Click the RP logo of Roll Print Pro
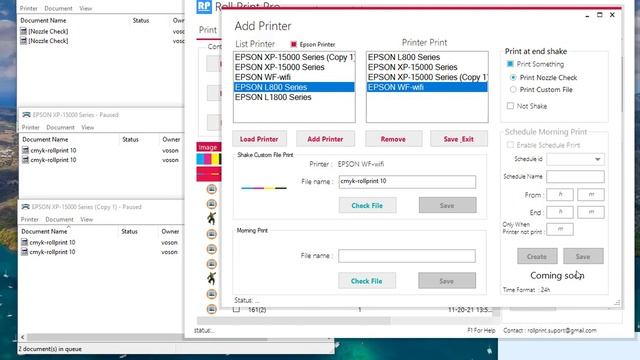Image resolution: width=640 pixels, height=360 pixels. (x=204, y=7)
